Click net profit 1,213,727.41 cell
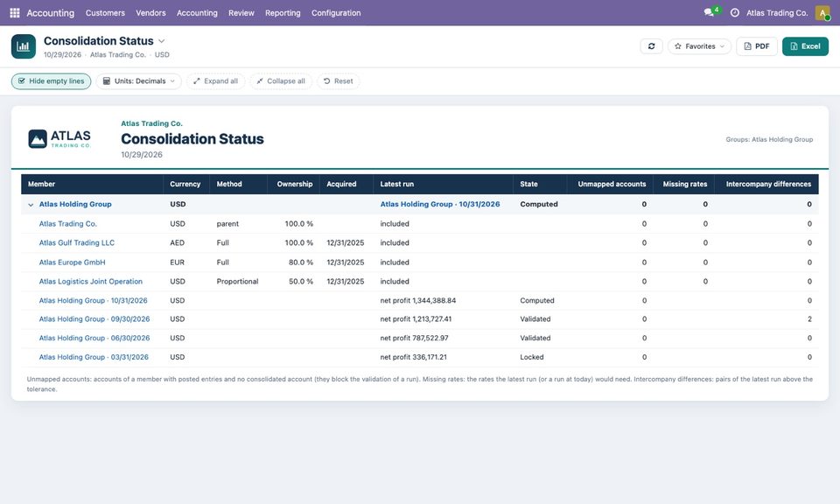Image resolution: width=840 pixels, height=504 pixels. coord(416,318)
